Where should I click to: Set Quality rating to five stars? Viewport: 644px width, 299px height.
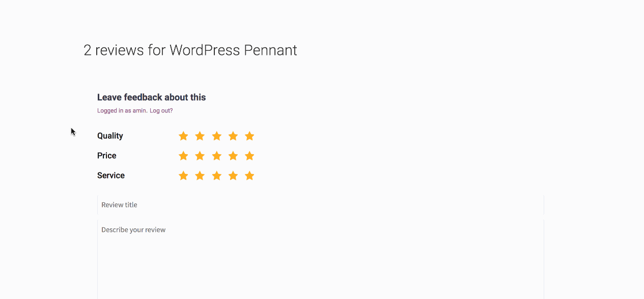[249, 136]
